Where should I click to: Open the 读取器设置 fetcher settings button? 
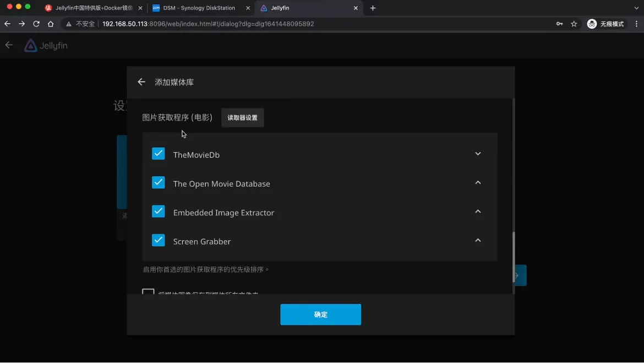(x=242, y=118)
